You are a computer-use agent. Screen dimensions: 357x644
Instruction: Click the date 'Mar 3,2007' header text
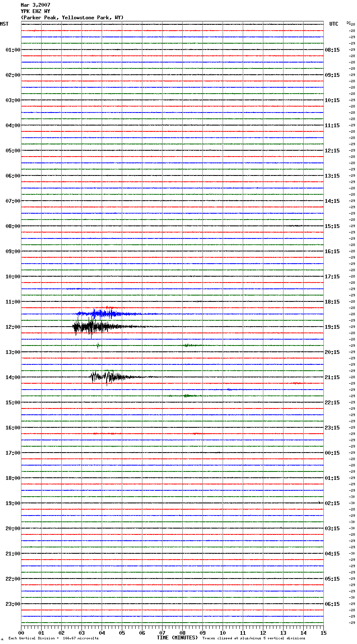(35, 5)
